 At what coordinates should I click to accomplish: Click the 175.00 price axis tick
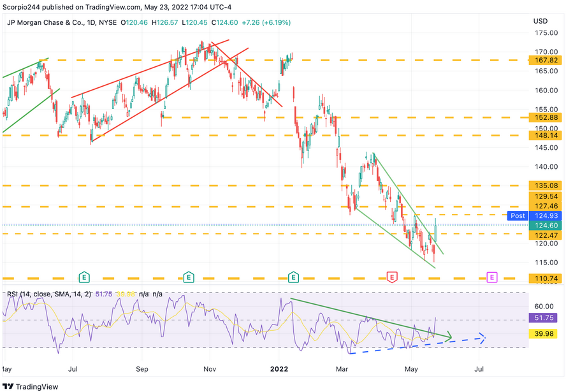[x=546, y=33]
